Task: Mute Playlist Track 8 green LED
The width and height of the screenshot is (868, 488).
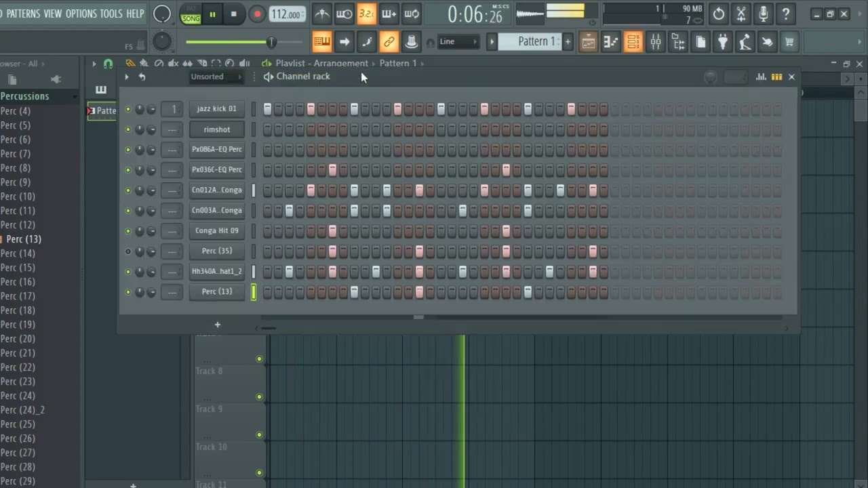Action: click(x=259, y=397)
